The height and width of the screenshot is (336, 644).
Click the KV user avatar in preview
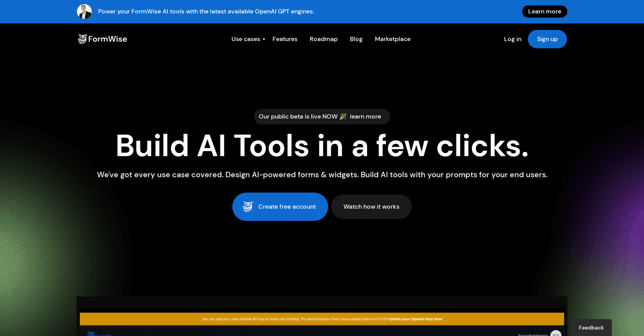point(556,334)
